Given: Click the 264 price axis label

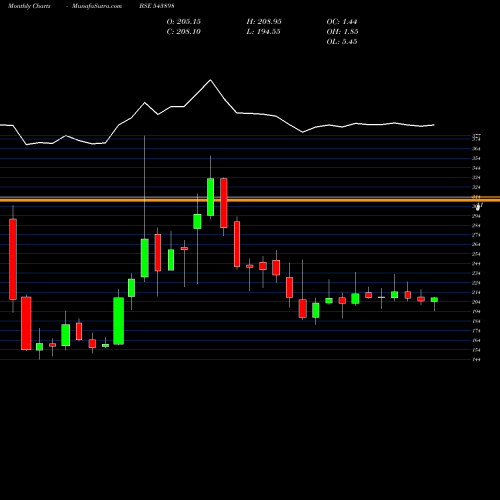Looking at the screenshot, I should 476,244.
